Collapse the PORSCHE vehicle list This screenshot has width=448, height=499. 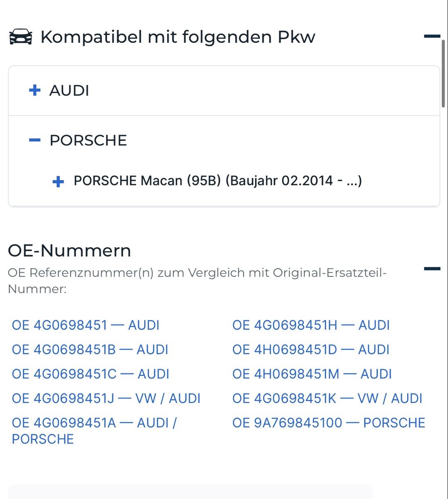pyautogui.click(x=35, y=140)
